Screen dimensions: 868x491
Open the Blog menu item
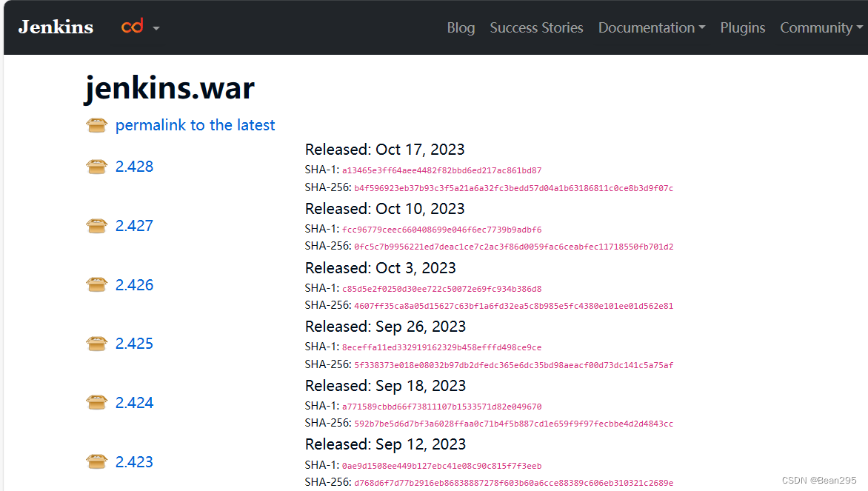point(461,27)
